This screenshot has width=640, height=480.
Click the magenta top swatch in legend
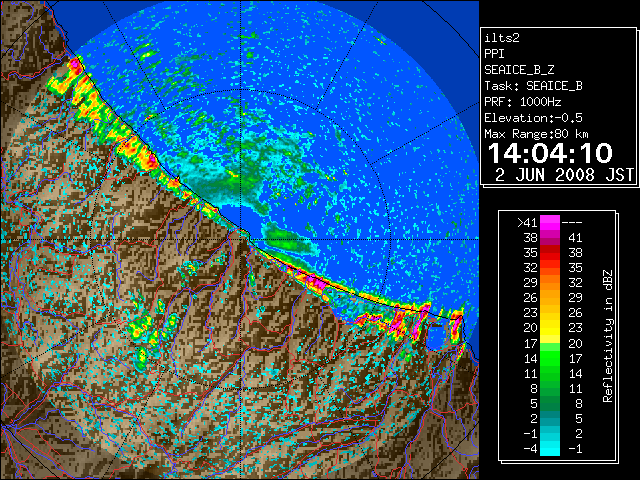pyautogui.click(x=550, y=223)
